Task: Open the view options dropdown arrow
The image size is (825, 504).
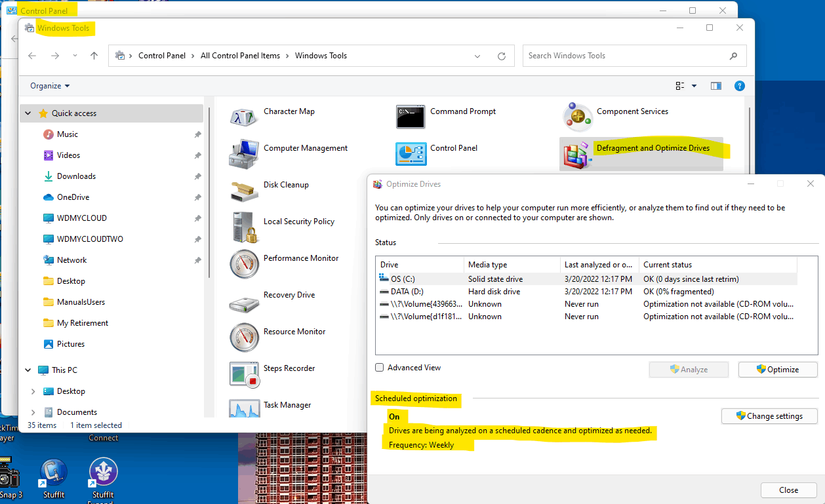Action: [694, 86]
